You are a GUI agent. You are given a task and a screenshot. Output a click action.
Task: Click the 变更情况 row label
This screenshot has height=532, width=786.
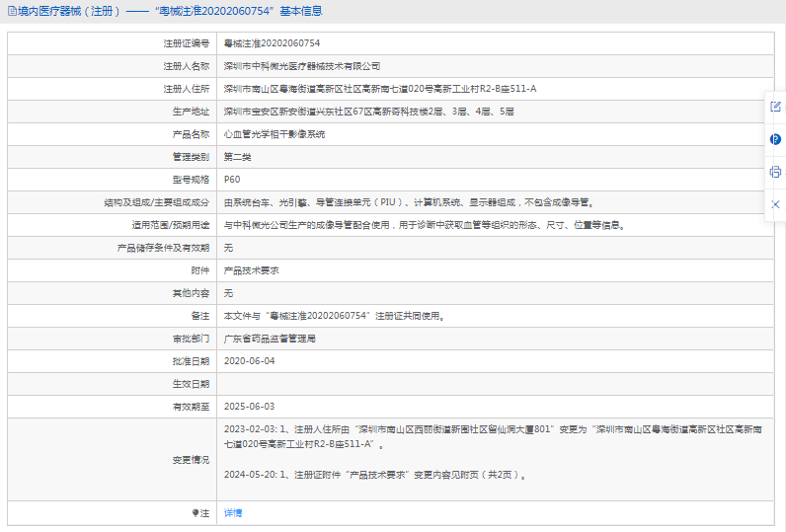click(x=191, y=459)
